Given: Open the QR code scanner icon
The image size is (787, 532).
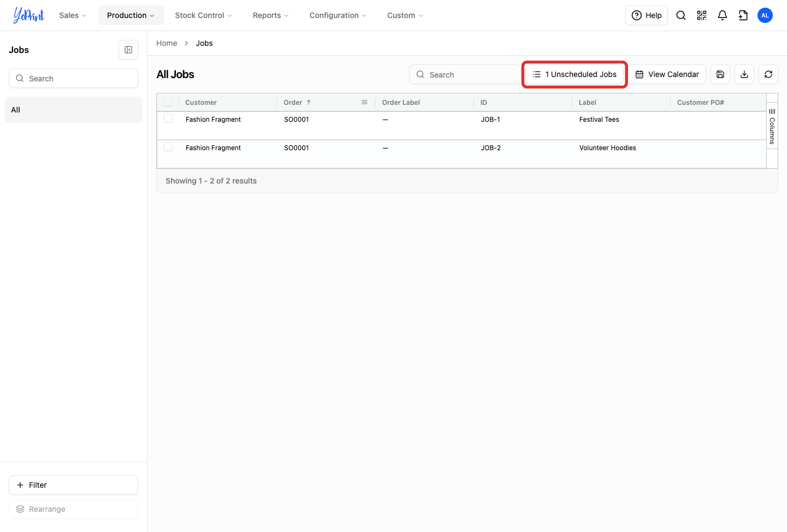Looking at the screenshot, I should 702,15.
